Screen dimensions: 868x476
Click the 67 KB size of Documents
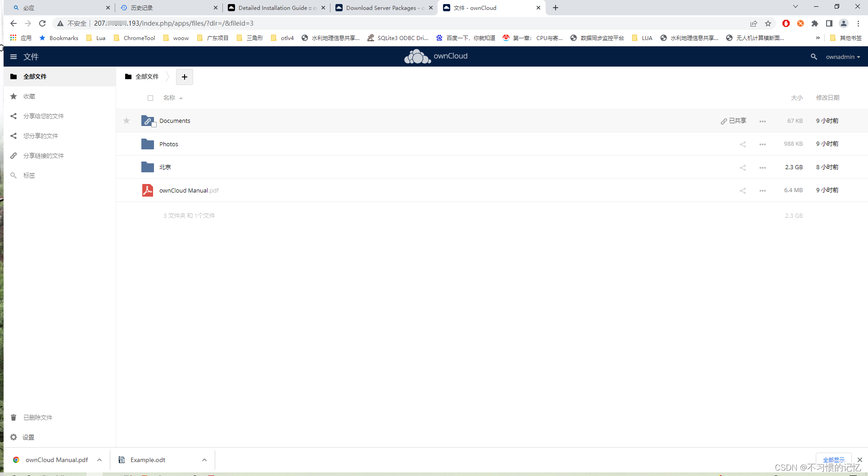point(795,121)
